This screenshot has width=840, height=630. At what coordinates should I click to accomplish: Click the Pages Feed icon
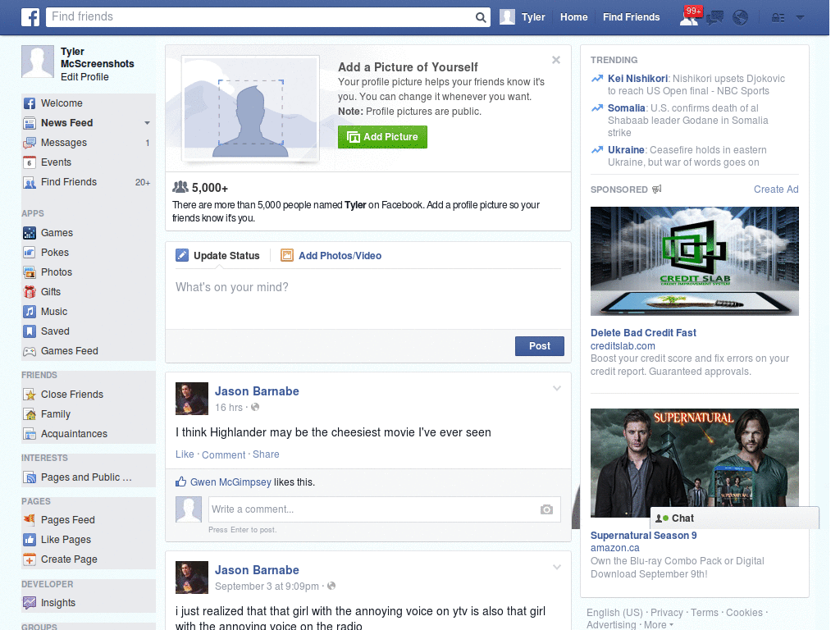point(30,519)
